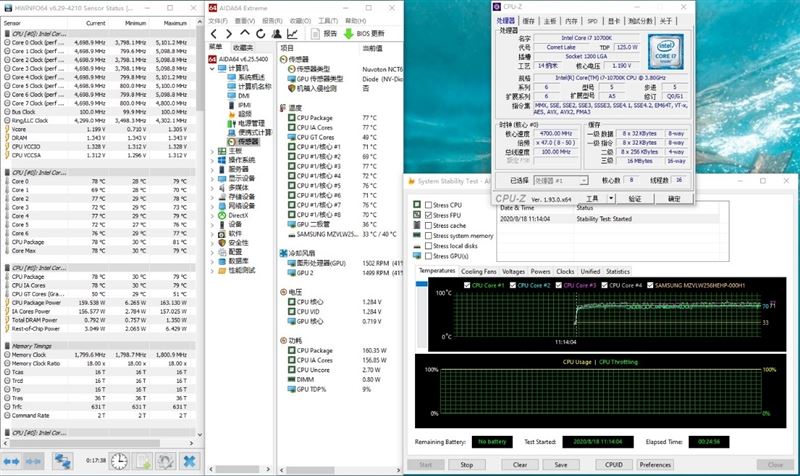Image resolution: width=800 pixels, height=476 pixels.
Task: Expand 服务器 node in AIDA64 tree
Action: coord(212,169)
